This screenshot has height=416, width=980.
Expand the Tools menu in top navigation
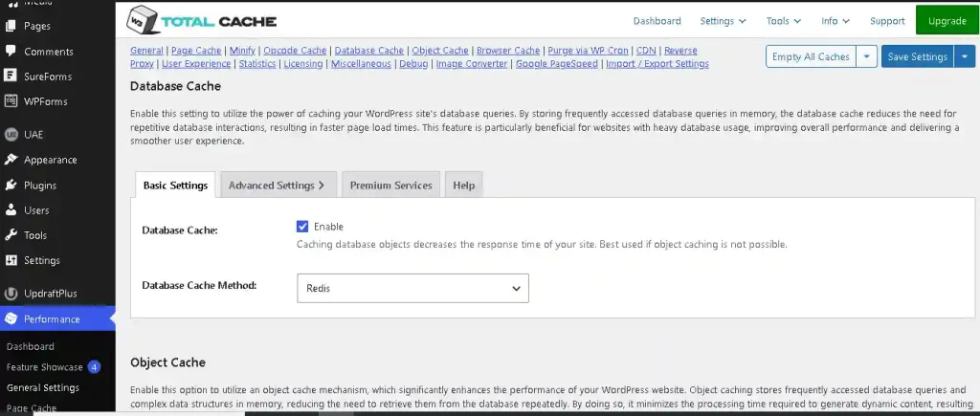pos(784,21)
